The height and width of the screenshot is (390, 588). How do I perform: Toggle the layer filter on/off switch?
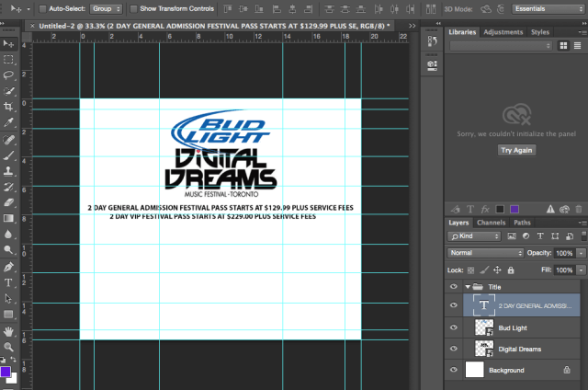[584, 236]
